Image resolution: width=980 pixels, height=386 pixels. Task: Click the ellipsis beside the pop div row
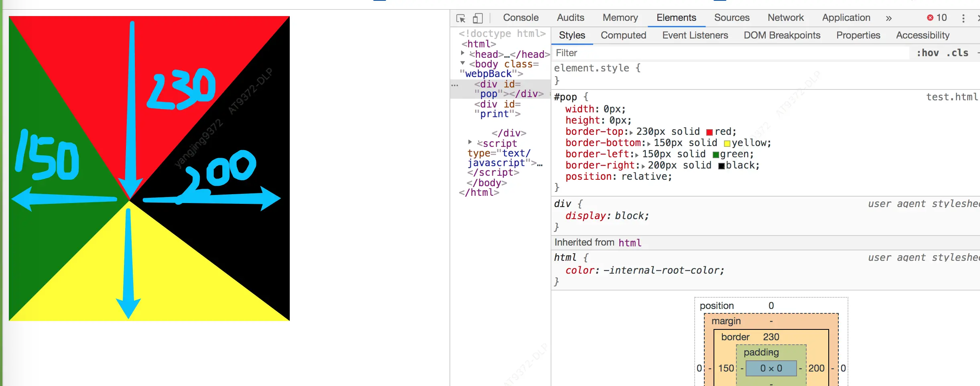pos(455,85)
